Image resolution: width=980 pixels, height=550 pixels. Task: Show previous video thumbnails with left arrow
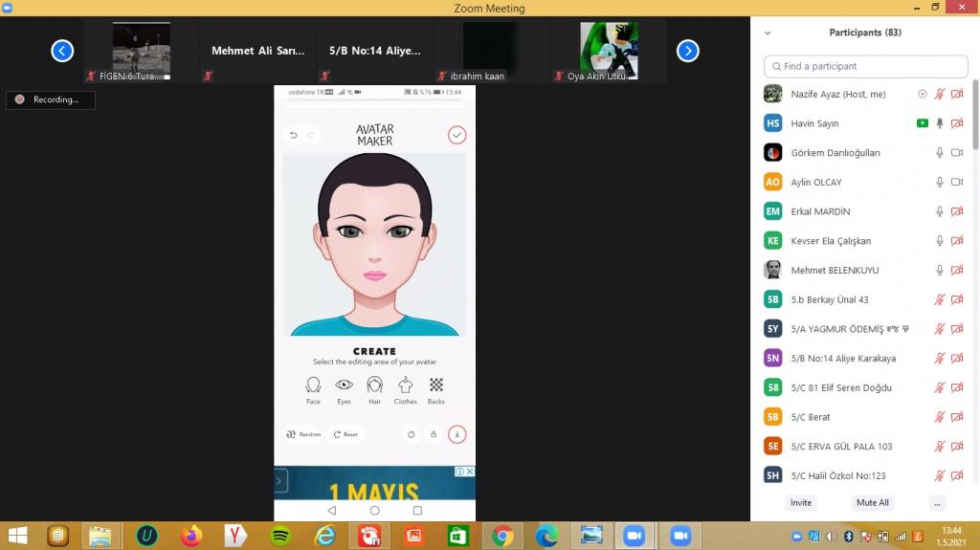[62, 52]
